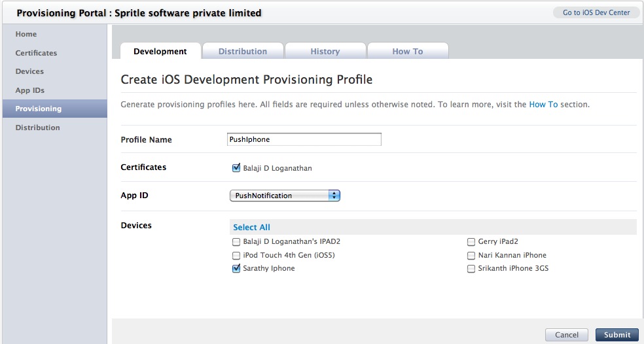Submit the provisioning profile form
644x344 pixels.
(x=617, y=335)
